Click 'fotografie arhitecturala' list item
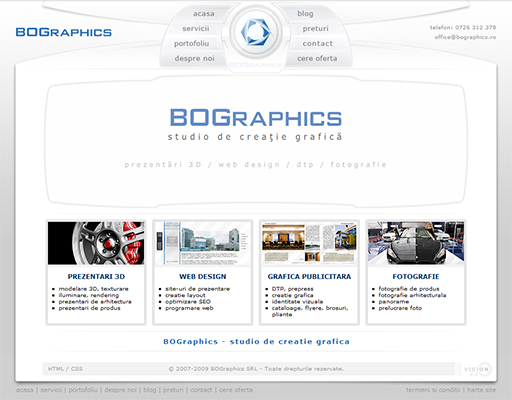Viewport: 512px width, 400px height. [412, 295]
